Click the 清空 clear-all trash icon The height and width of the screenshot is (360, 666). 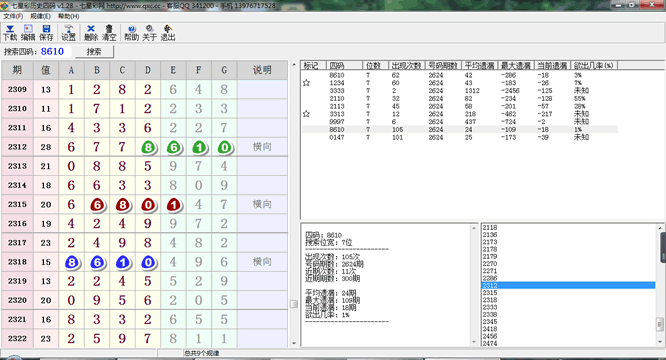(109, 33)
